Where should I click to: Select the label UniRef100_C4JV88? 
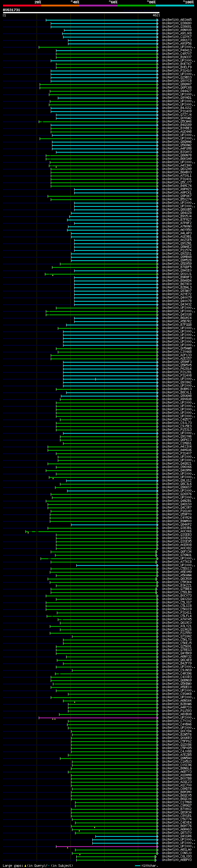176,751
